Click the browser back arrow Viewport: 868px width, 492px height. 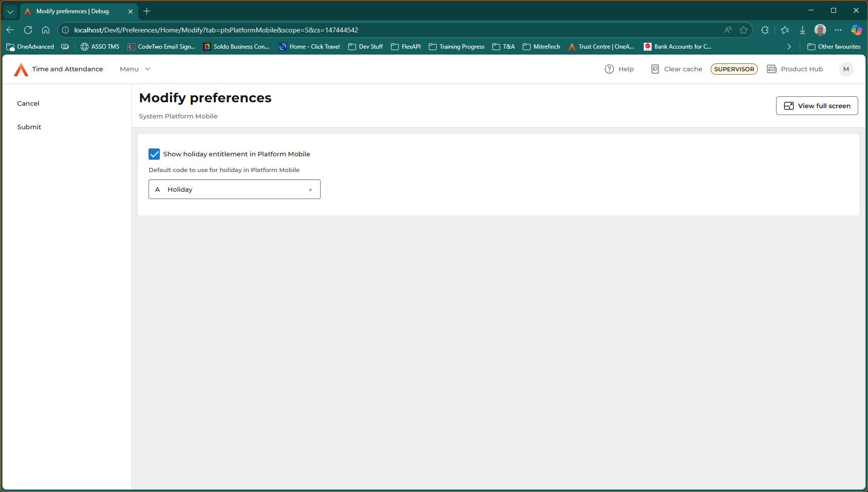click(10, 30)
